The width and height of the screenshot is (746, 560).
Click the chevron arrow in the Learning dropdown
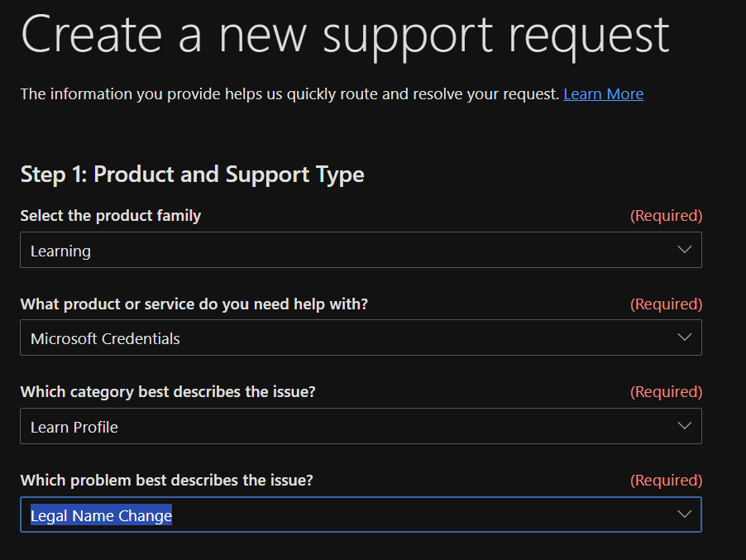[x=684, y=250]
